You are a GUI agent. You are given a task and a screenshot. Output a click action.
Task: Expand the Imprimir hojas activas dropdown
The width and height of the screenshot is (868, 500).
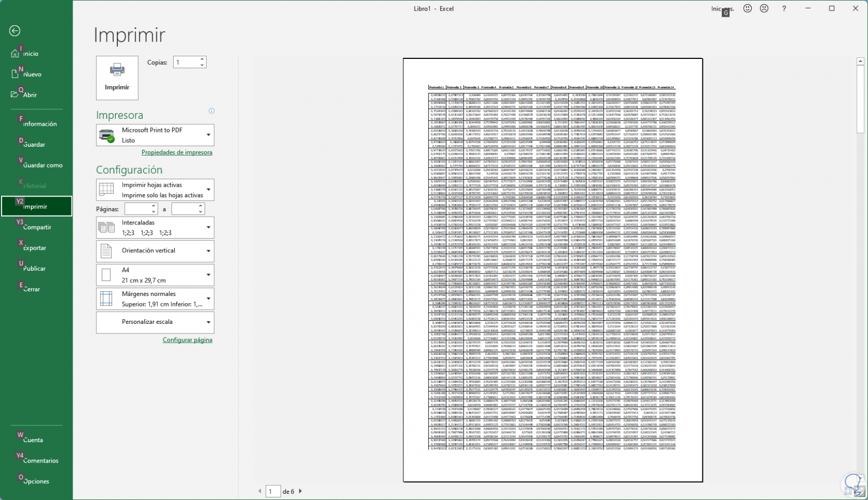[155, 190]
